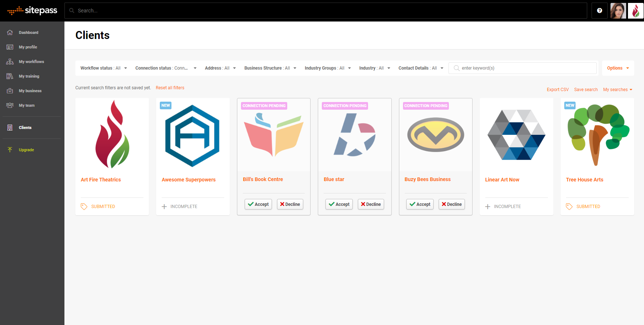Expand the Connection status filter

166,68
